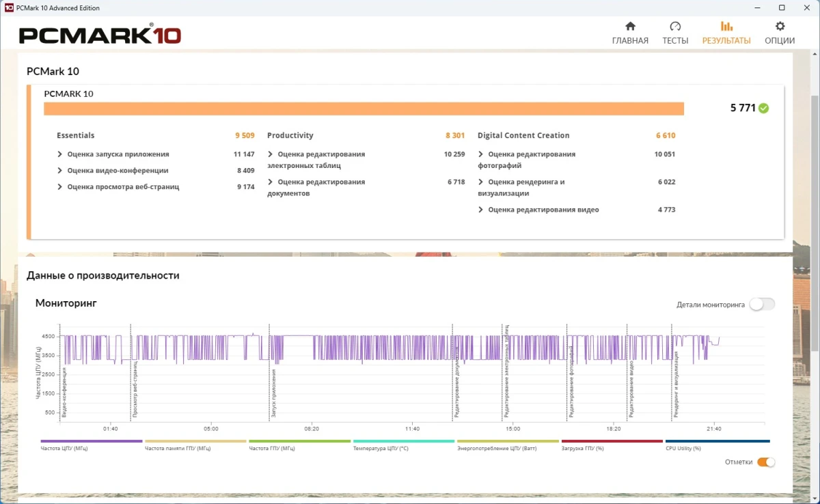Click the value 8 409
This screenshot has width=820, height=504.
(x=246, y=171)
